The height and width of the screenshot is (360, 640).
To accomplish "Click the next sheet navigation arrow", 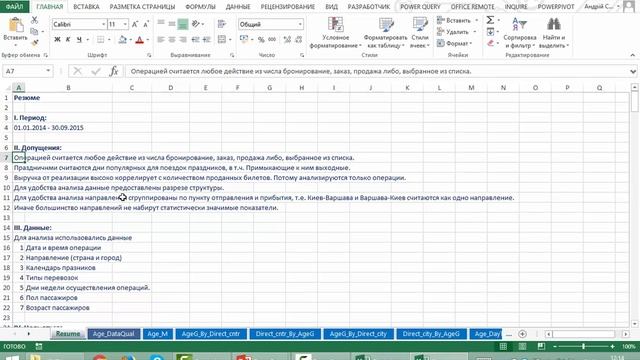I will coord(29,334).
